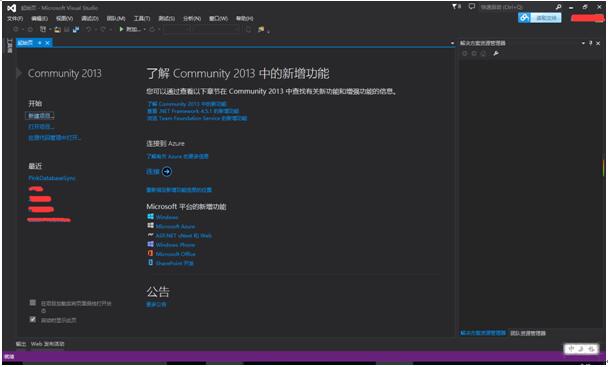Open the 调试(D) menu
This screenshot has height=367, width=608.
pos(90,19)
